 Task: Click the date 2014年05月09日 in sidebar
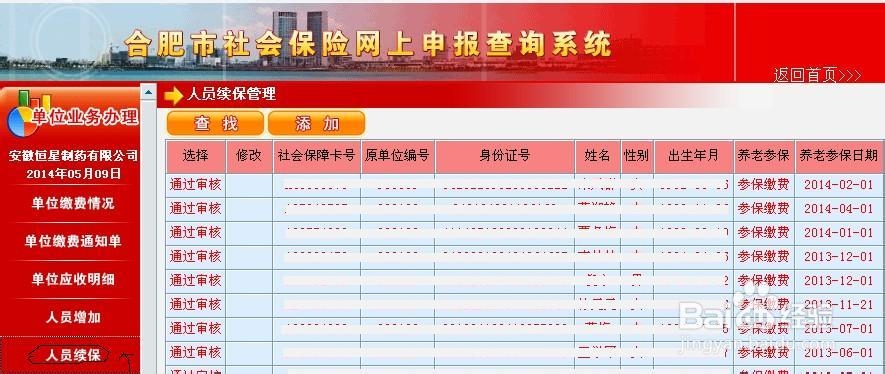[x=73, y=173]
